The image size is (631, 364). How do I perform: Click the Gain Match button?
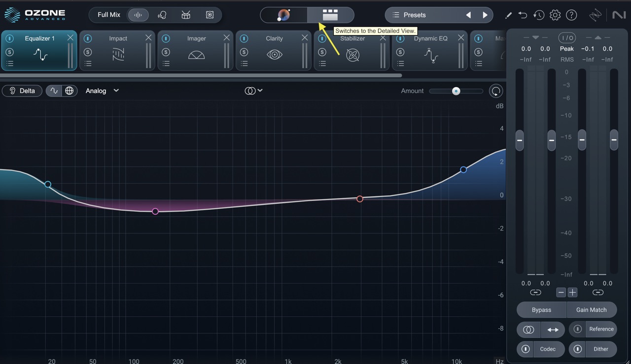591,310
